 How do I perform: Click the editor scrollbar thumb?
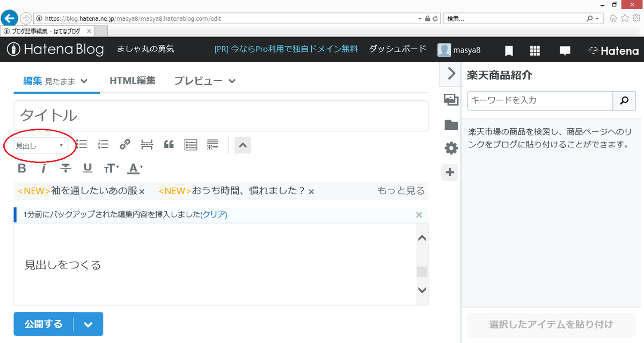(x=422, y=272)
